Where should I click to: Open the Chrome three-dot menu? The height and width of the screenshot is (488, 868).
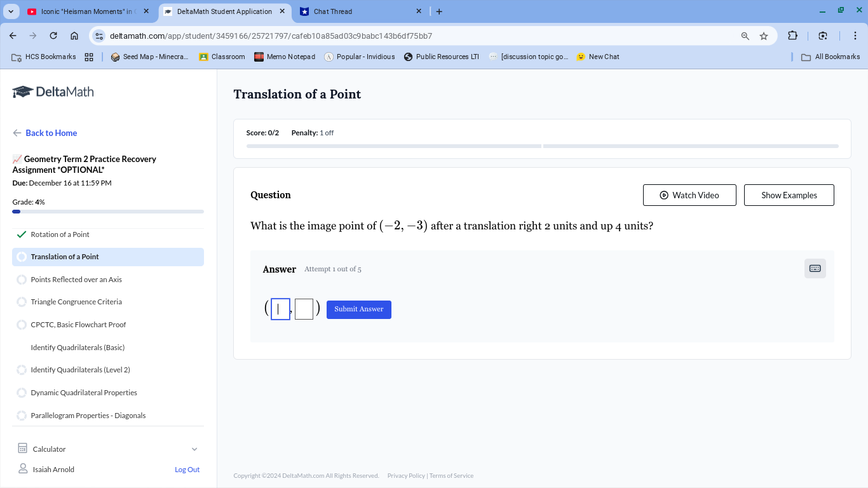click(855, 36)
